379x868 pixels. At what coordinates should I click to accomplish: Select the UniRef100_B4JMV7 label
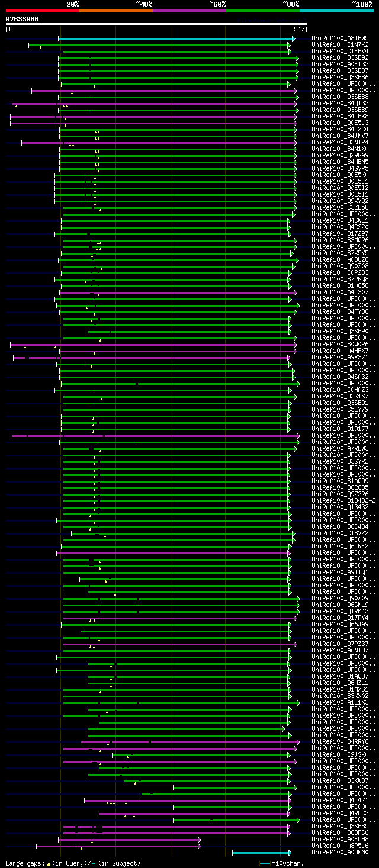[x=340, y=136]
